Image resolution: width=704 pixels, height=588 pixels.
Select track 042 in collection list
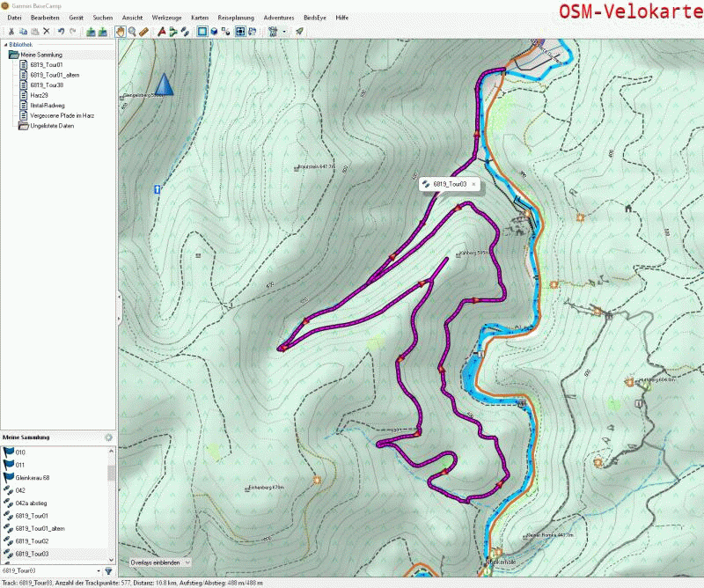(x=20, y=490)
